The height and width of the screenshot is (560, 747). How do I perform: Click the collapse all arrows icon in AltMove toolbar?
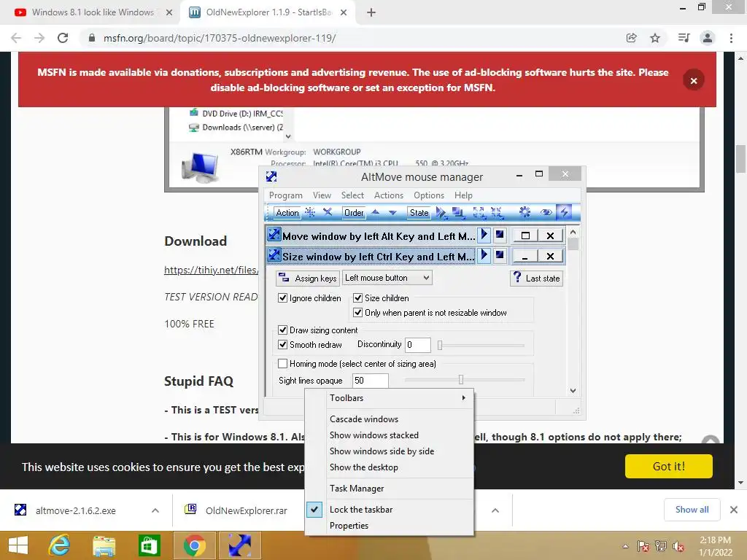[x=496, y=212]
